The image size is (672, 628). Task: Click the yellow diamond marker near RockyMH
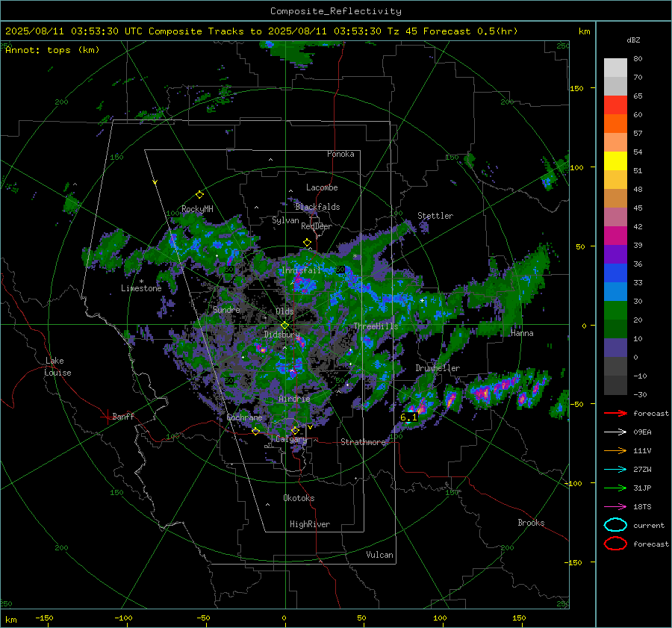click(199, 195)
